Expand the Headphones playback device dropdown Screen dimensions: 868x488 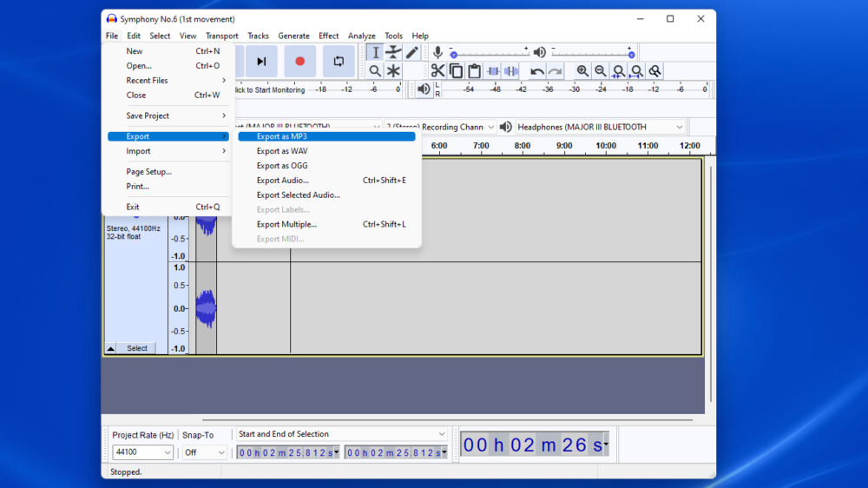click(x=679, y=127)
